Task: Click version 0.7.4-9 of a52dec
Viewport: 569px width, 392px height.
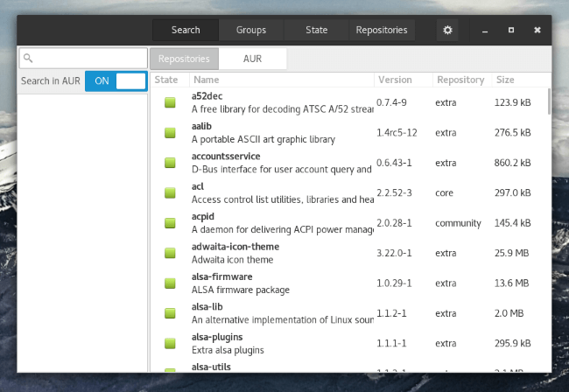Action: coord(391,102)
